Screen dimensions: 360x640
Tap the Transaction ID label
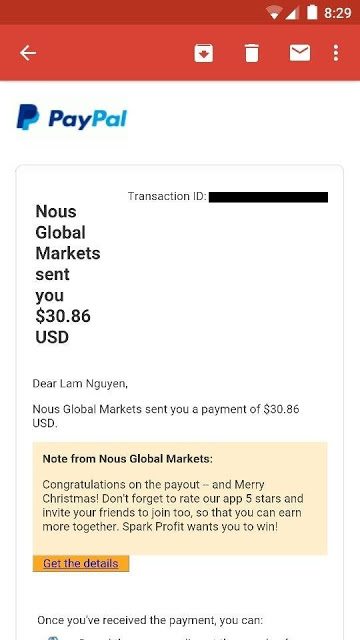(167, 196)
